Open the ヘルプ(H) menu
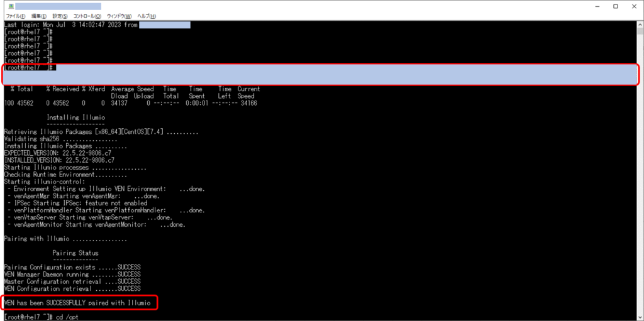This screenshot has height=321, width=644. click(x=146, y=16)
